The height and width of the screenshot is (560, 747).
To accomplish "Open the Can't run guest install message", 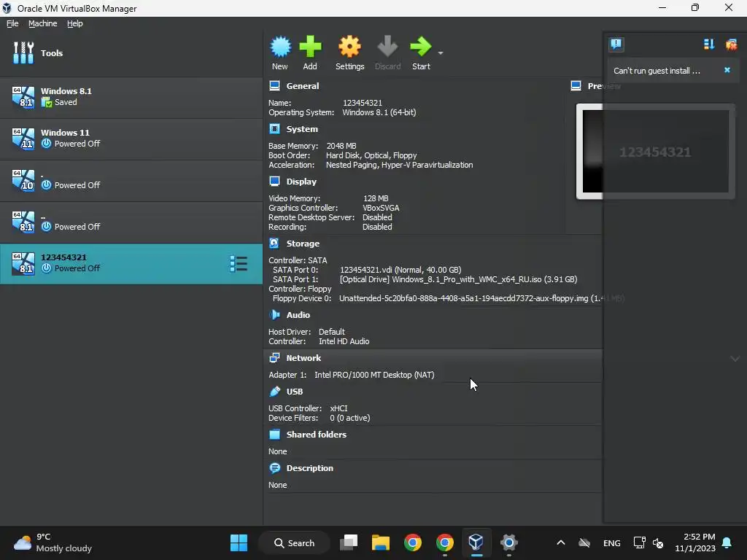I will point(657,71).
